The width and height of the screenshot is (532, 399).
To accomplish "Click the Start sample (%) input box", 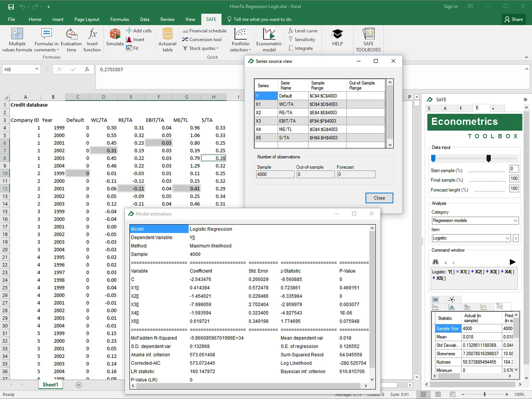I will 514,169.
